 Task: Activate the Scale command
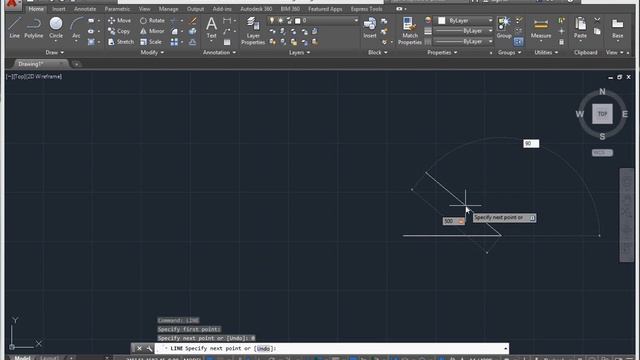point(151,42)
